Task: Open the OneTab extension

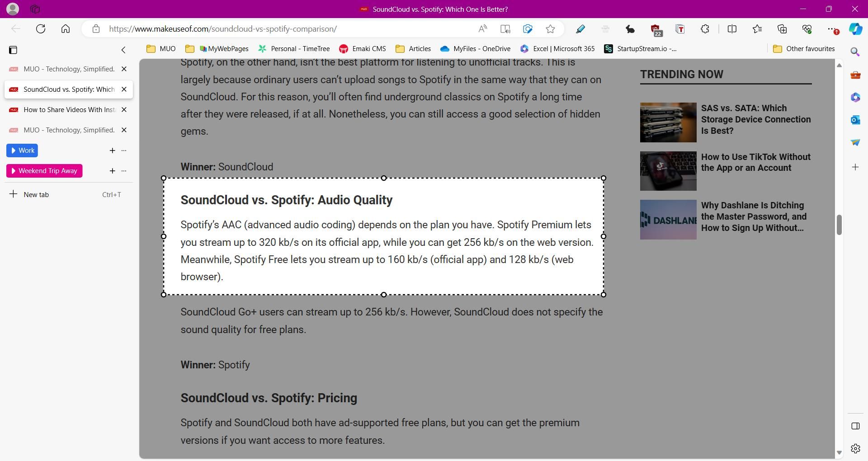Action: click(x=680, y=28)
